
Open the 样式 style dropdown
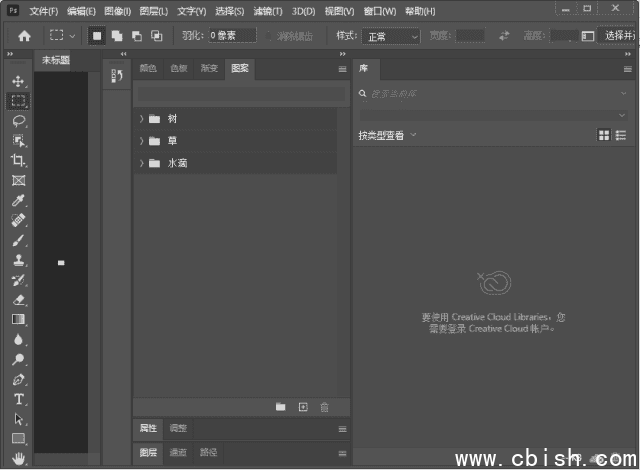pos(391,36)
